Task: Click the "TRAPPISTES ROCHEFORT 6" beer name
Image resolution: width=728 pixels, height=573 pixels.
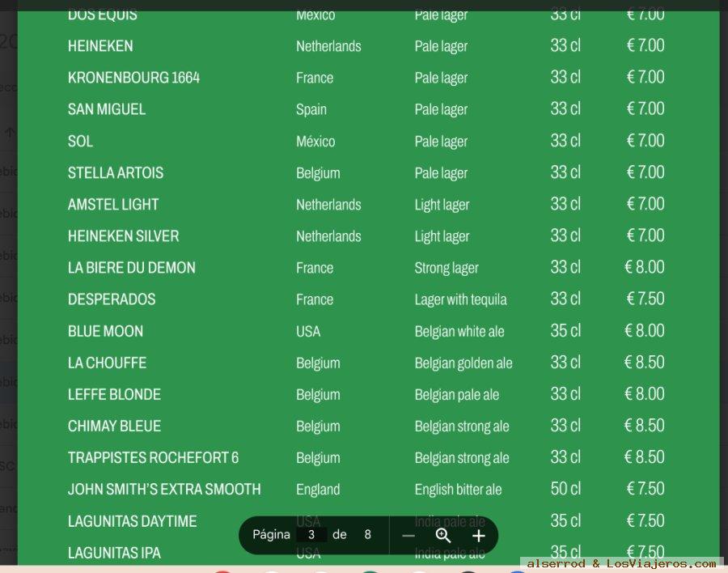Action: 153,458
